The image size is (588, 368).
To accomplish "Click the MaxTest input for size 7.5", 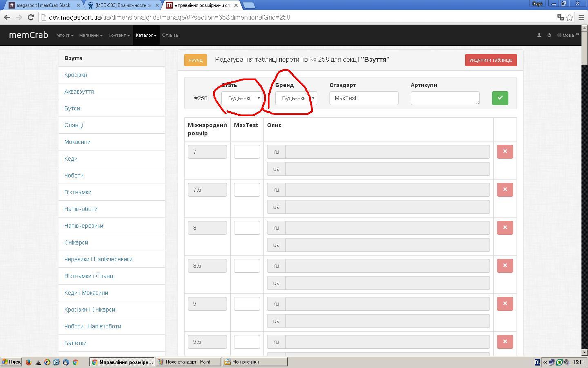I will (x=247, y=190).
